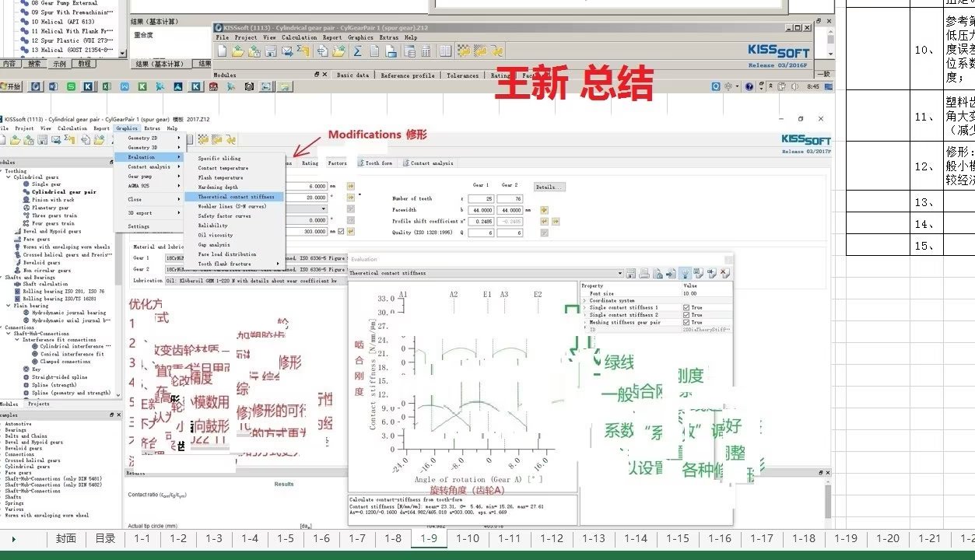Select Cylindrical gear pair in module tree
Image resolution: width=975 pixels, height=560 pixels.
click(64, 192)
